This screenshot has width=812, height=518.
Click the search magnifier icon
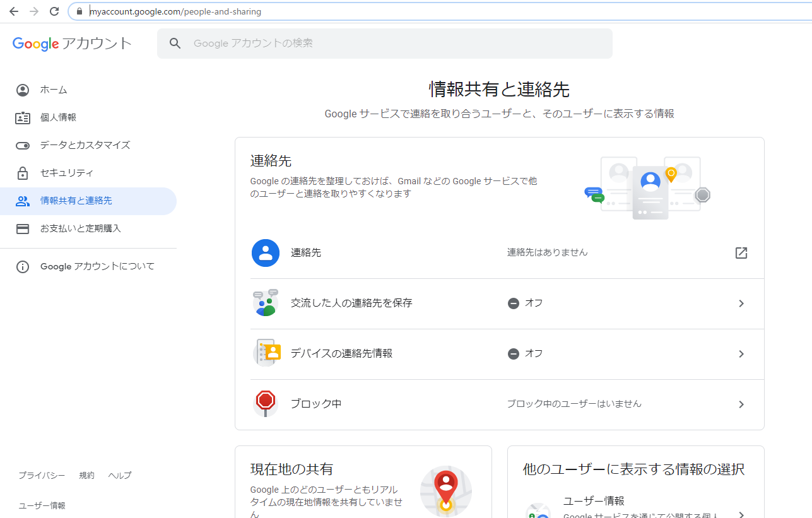(175, 44)
